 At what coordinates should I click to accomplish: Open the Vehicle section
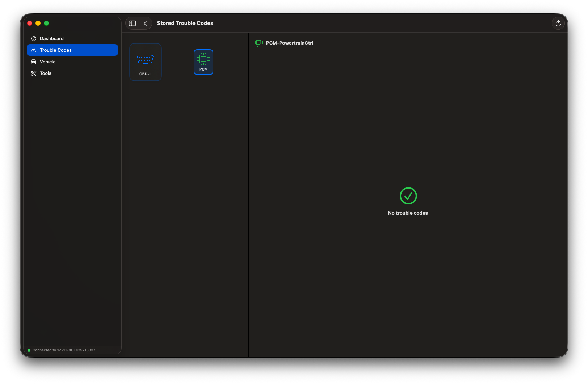72,62
